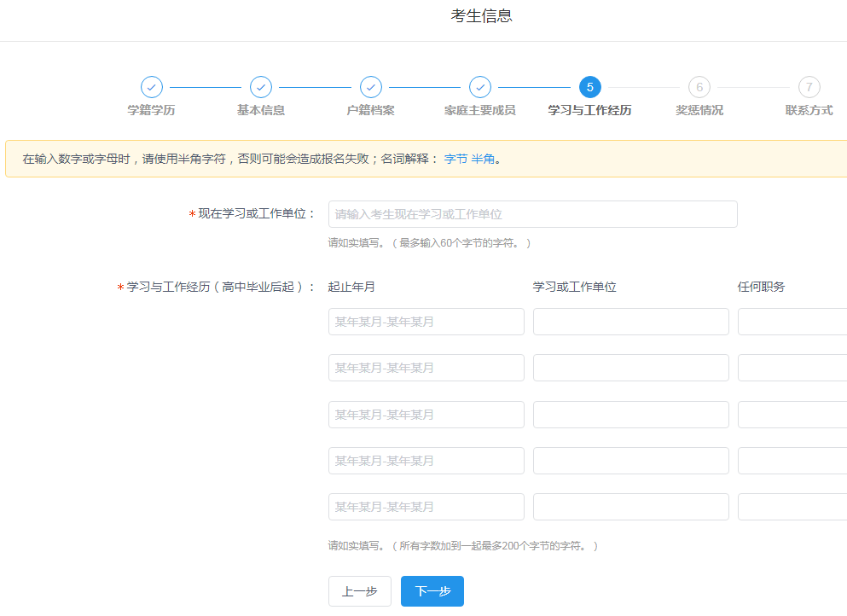Go to the 联系方式 step label
Screen dimensions: 847x616
click(809, 110)
